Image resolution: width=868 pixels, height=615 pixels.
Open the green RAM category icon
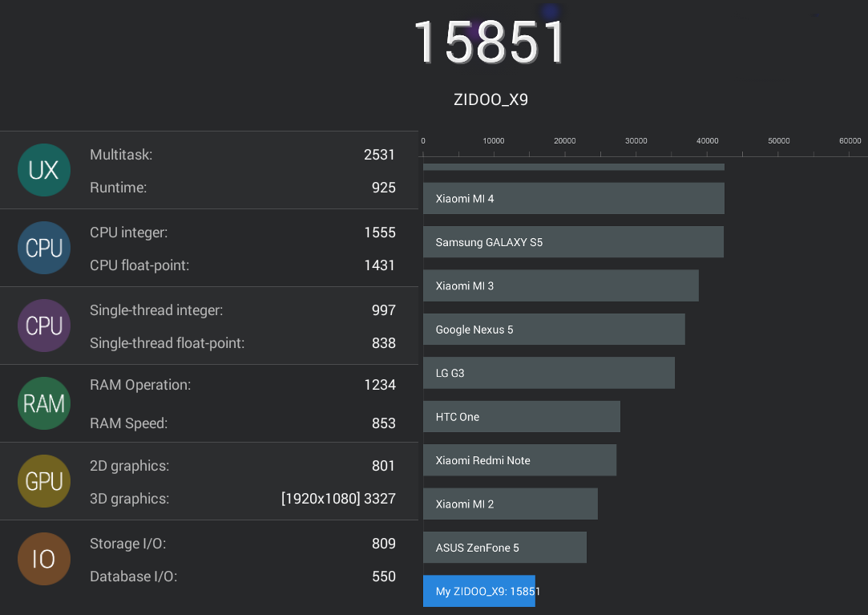pyautogui.click(x=44, y=403)
